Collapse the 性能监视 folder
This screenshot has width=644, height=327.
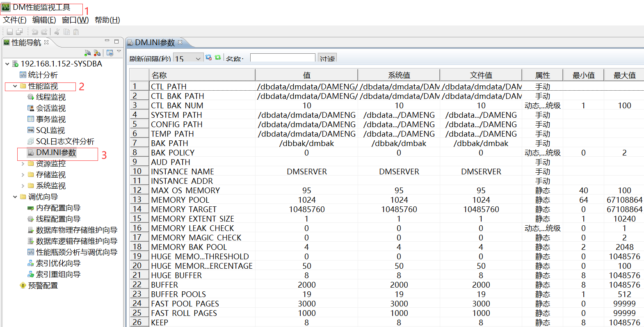pyautogui.click(x=15, y=86)
